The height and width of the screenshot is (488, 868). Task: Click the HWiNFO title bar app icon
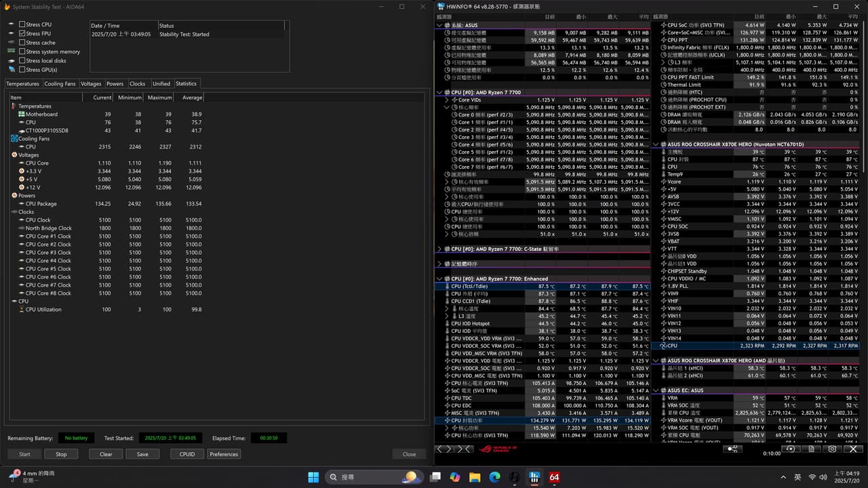point(440,7)
